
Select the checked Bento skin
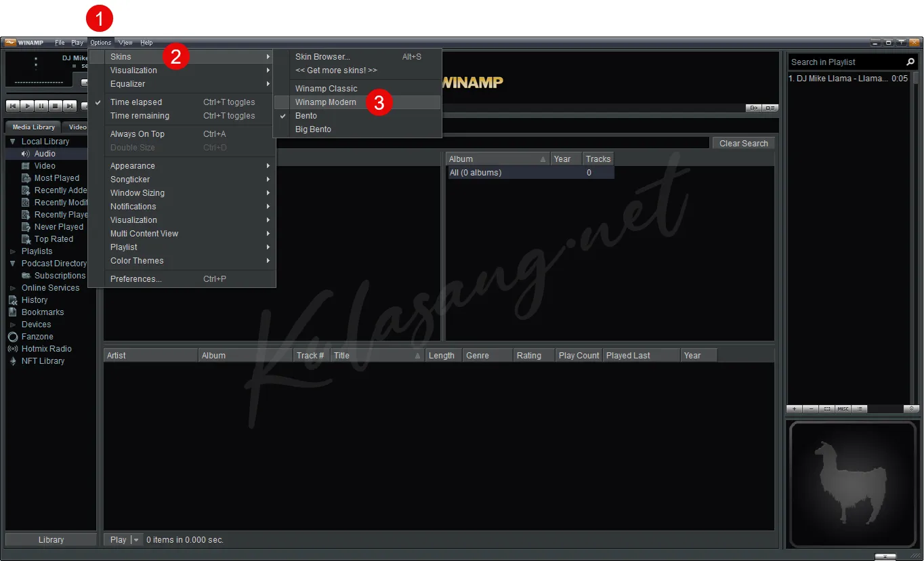pyautogui.click(x=358, y=116)
